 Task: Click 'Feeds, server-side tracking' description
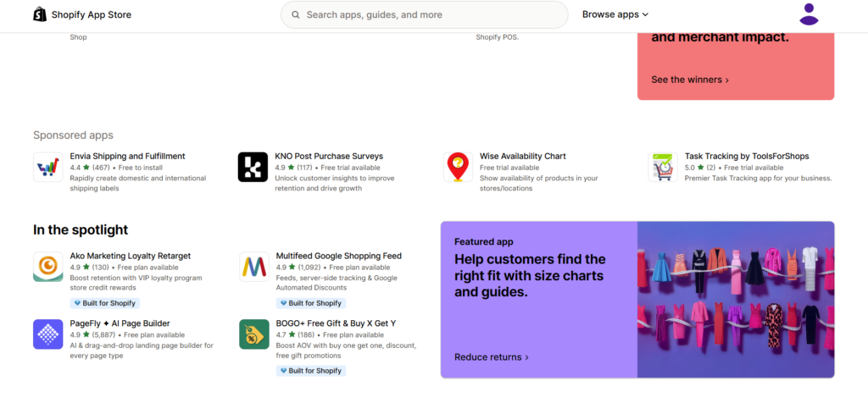pyautogui.click(x=336, y=283)
